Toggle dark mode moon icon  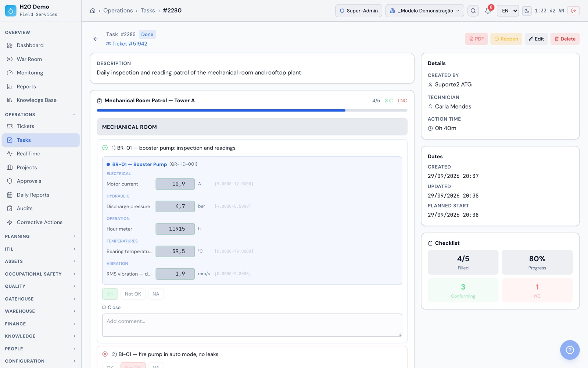pyautogui.click(x=527, y=11)
